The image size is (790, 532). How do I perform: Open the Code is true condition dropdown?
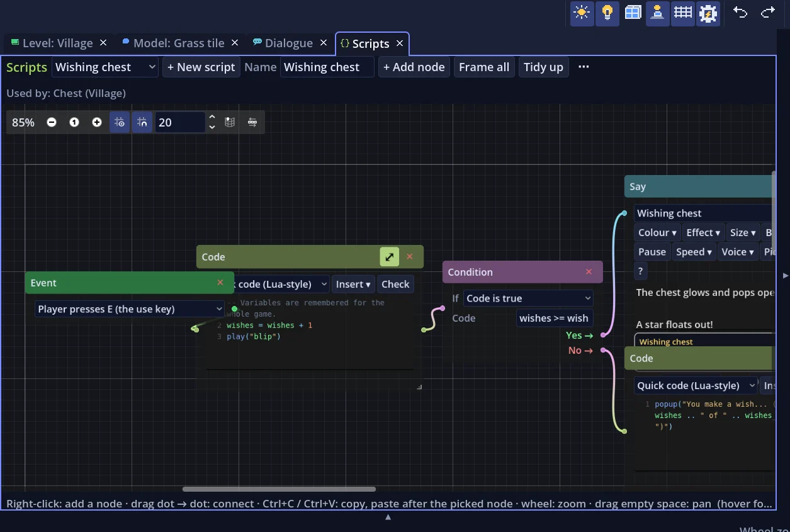click(529, 298)
